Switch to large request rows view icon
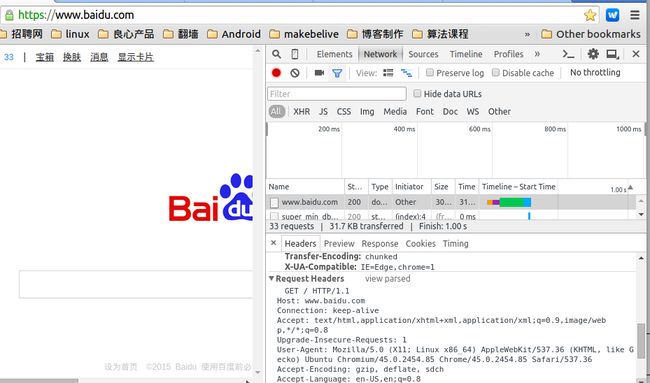Image resolution: width=650 pixels, height=383 pixels. pos(388,73)
